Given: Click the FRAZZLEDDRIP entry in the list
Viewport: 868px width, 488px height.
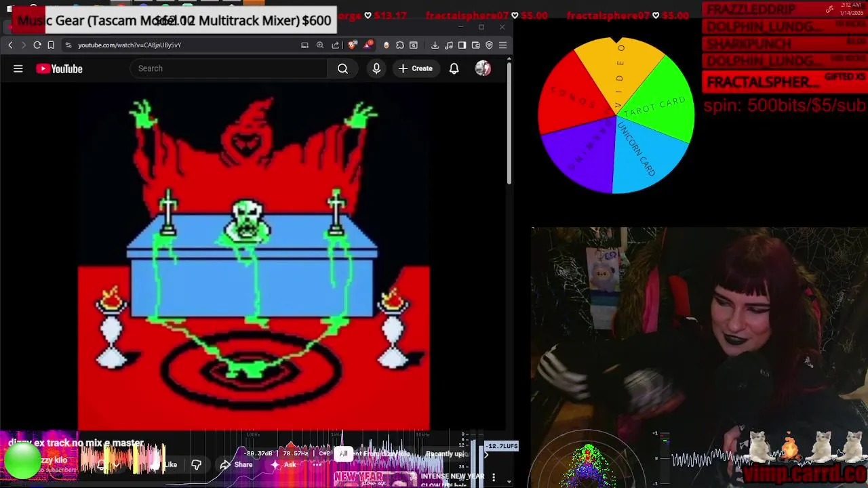Looking at the screenshot, I should (x=783, y=10).
